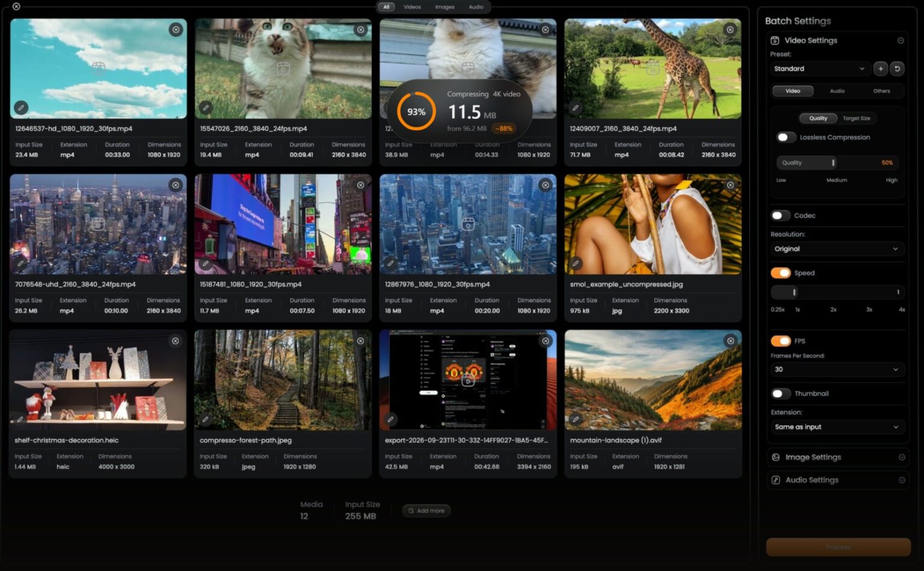Remove compresso-forest-path.jpeg from the batch
This screenshot has width=924, height=571.
tap(360, 341)
